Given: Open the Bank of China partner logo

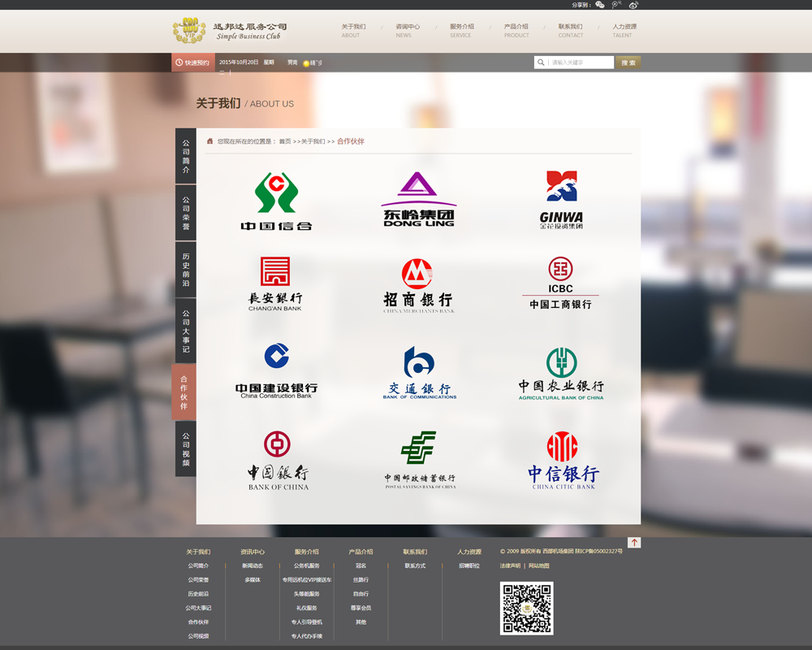Looking at the screenshot, I should (x=277, y=461).
